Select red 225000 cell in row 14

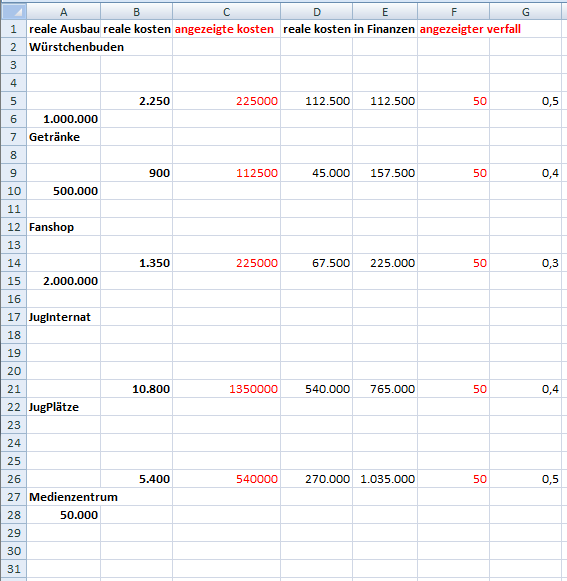click(x=226, y=263)
